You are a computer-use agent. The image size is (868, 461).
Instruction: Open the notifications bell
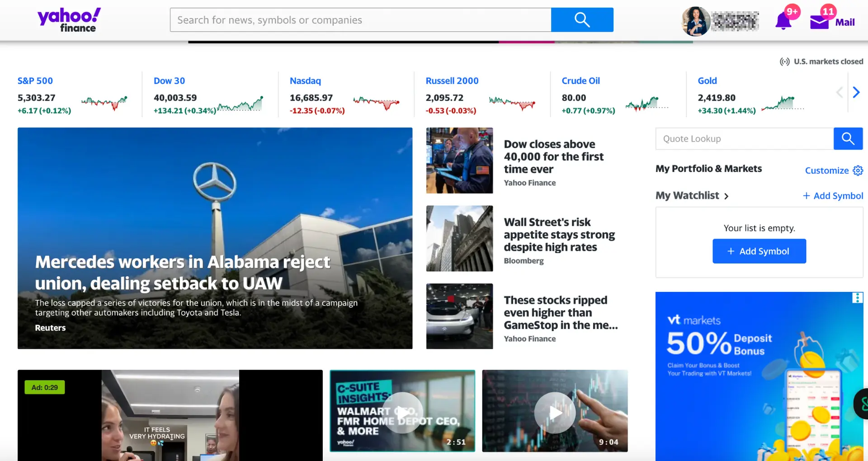tap(783, 21)
